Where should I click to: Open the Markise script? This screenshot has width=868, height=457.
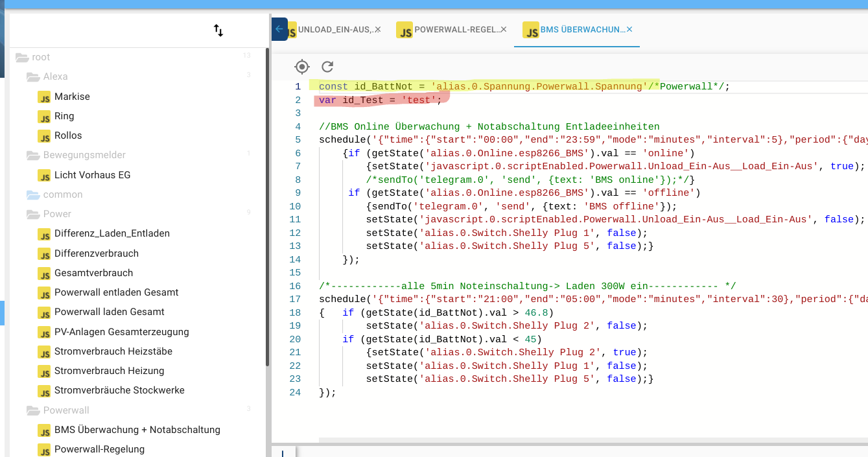pos(72,97)
